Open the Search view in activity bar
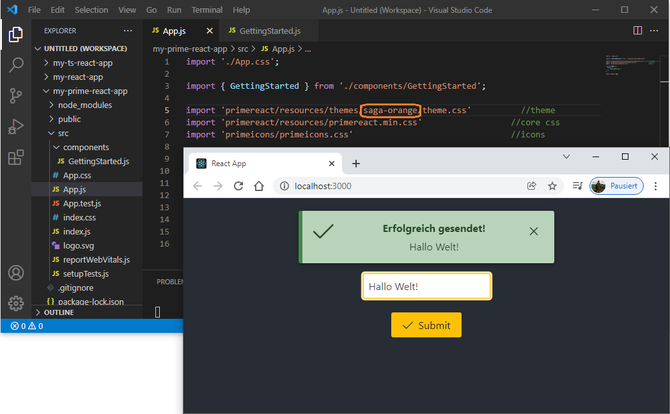 point(16,65)
